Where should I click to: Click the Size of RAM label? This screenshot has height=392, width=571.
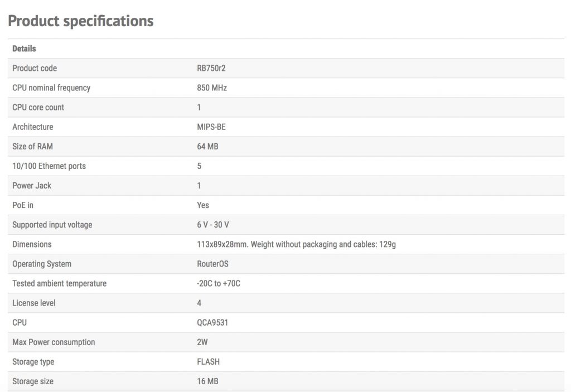pos(32,147)
